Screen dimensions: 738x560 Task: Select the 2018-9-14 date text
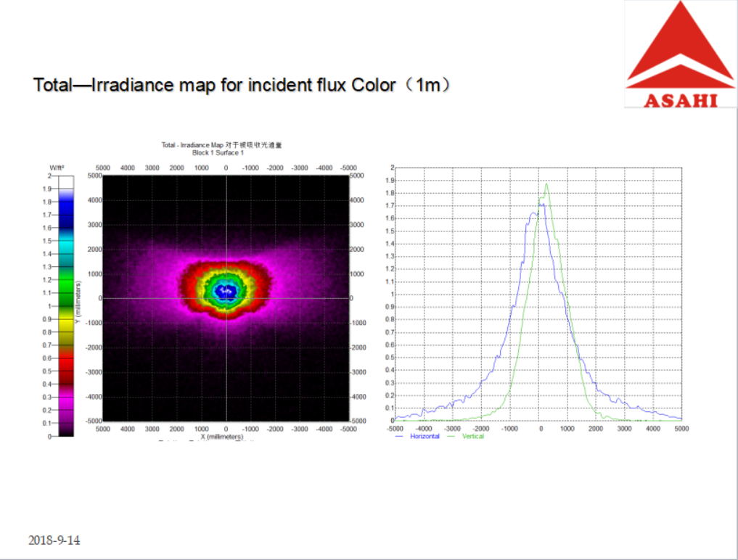[54, 540]
